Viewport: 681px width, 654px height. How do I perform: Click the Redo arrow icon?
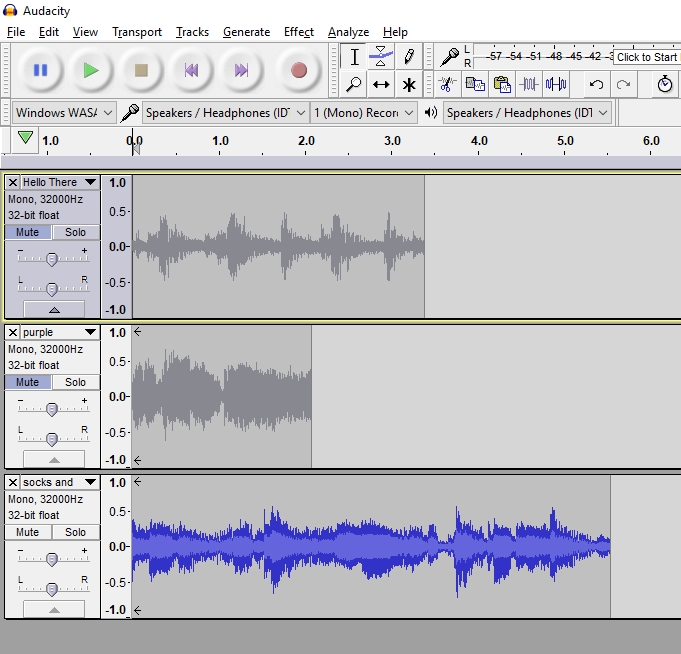coord(623,84)
